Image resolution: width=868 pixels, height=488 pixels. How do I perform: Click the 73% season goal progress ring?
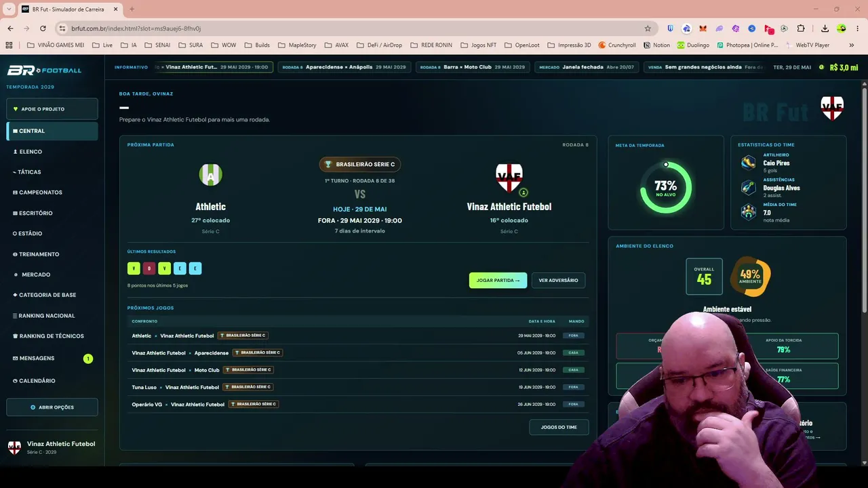[x=666, y=187]
